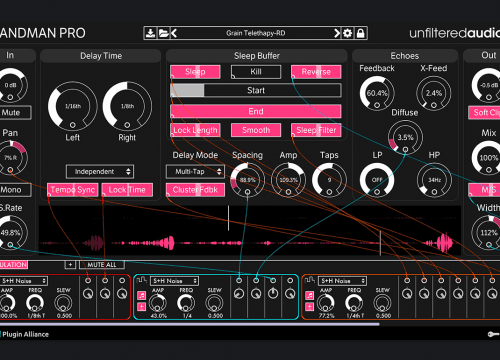The image size is (500, 360).
Task: Click Kill button modulation port
Action: (x=233, y=77)
